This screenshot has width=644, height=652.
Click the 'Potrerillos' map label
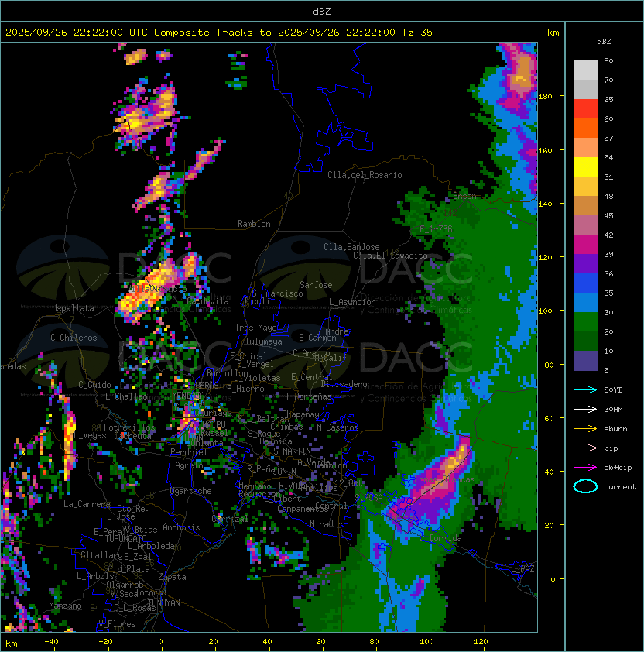[129, 427]
